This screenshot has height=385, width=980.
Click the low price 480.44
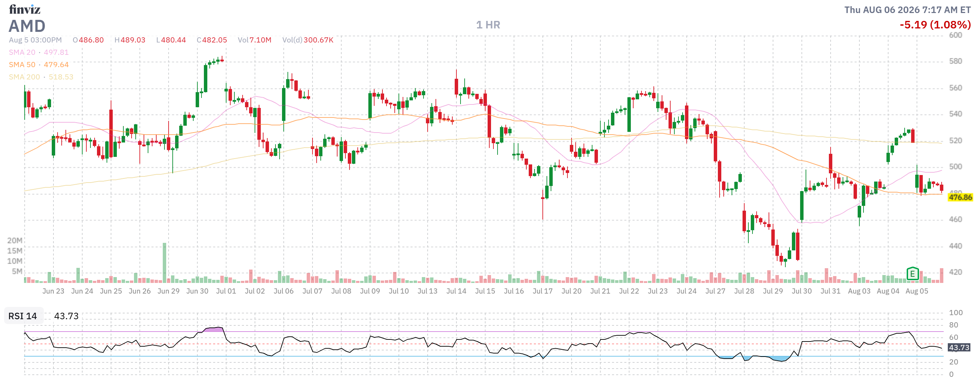coord(173,40)
